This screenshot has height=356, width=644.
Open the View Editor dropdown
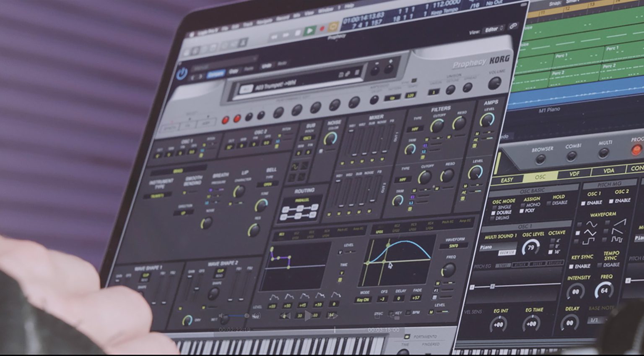[494, 29]
